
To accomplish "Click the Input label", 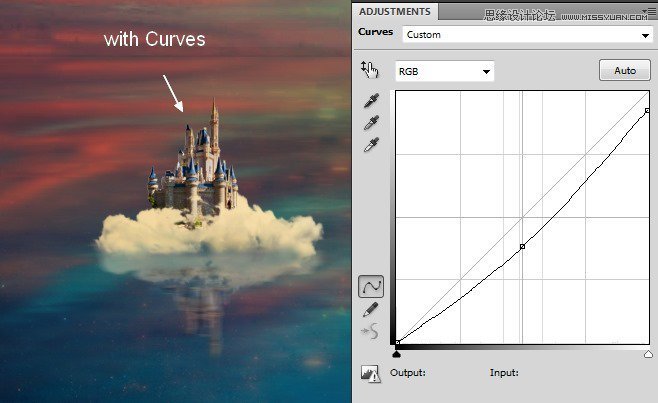I will 504,373.
